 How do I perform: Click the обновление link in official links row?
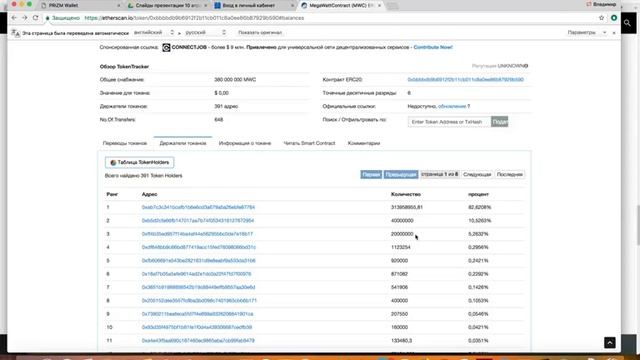[x=452, y=106]
